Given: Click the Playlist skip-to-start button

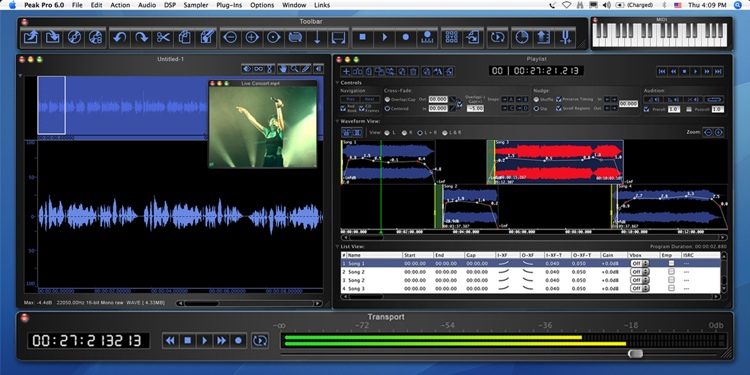Looking at the screenshot, I should [x=662, y=71].
